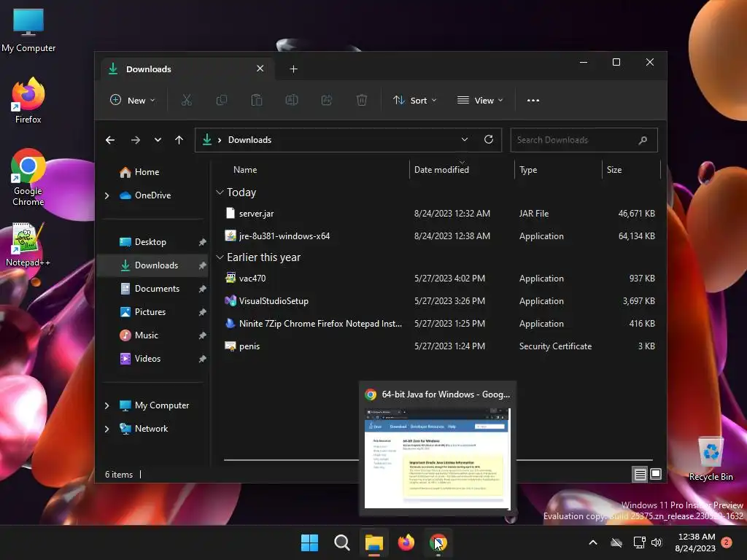Select My Computer desktop icon

point(28,30)
